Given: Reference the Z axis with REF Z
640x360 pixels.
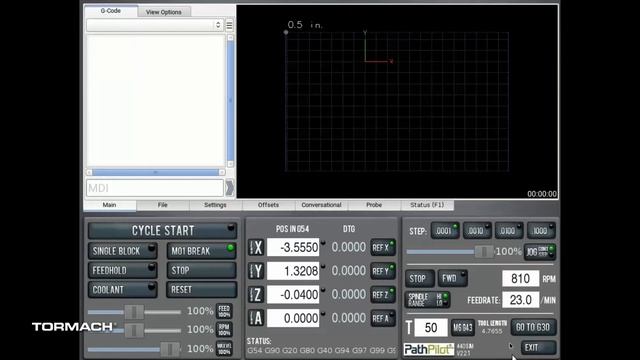Looking at the screenshot, I should [383, 295].
